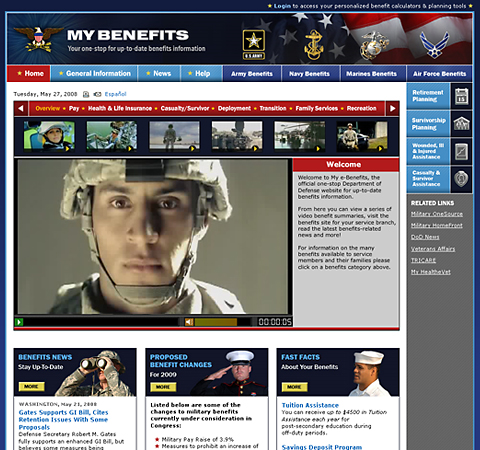This screenshot has width=480, height=450.
Task: Open the General Information tab
Action: [94, 74]
